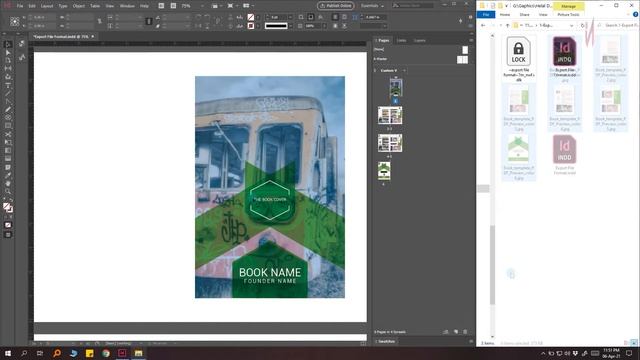Open the Pages panel flyout menu
Image resolution: width=640 pixels, height=360 pixels.
coord(471,40)
